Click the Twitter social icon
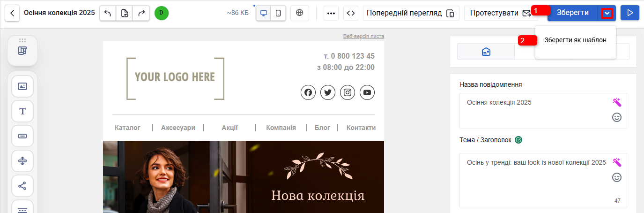This screenshot has height=213, width=644. coord(328,92)
